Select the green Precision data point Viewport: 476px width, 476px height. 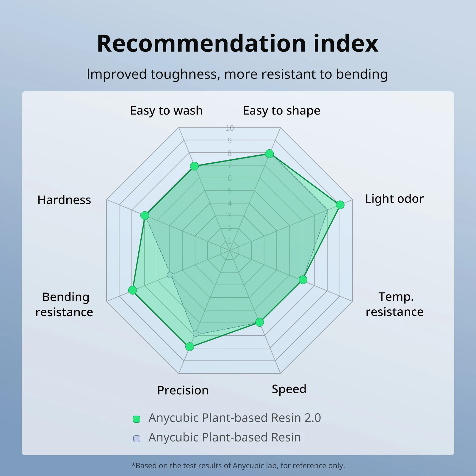click(x=190, y=347)
